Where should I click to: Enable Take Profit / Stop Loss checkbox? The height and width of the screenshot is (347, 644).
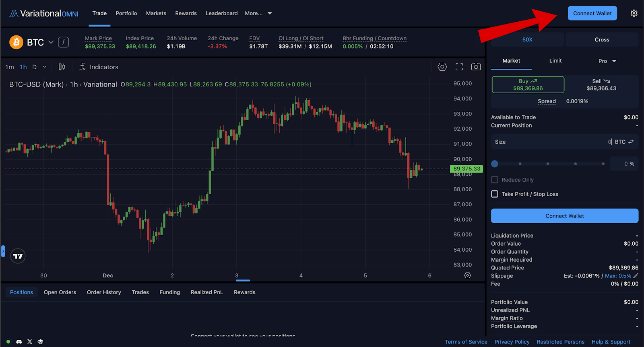tap(495, 194)
